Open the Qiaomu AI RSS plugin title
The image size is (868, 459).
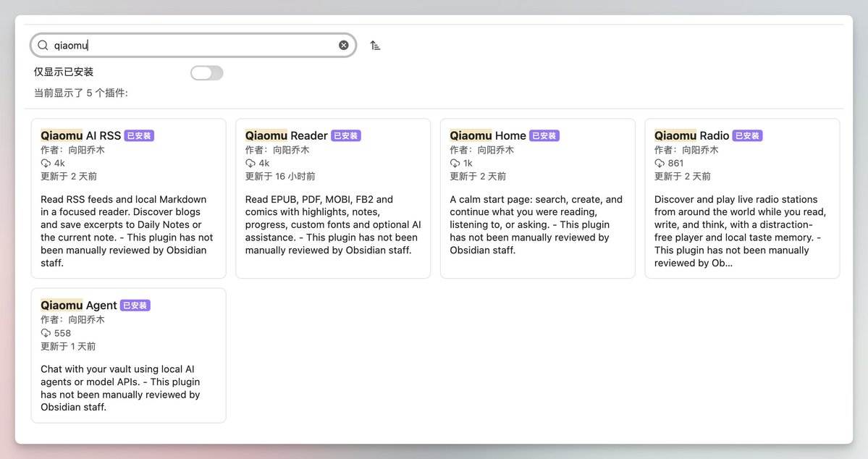(81, 135)
